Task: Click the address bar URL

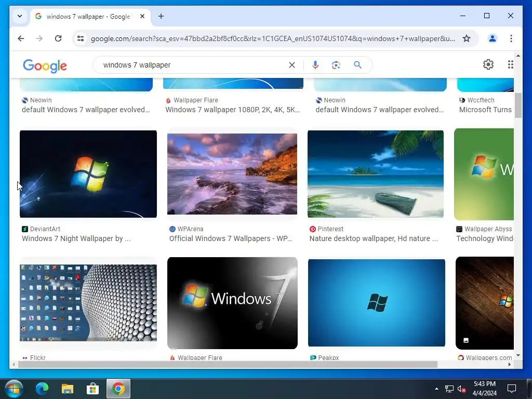Action: pyautogui.click(x=272, y=38)
